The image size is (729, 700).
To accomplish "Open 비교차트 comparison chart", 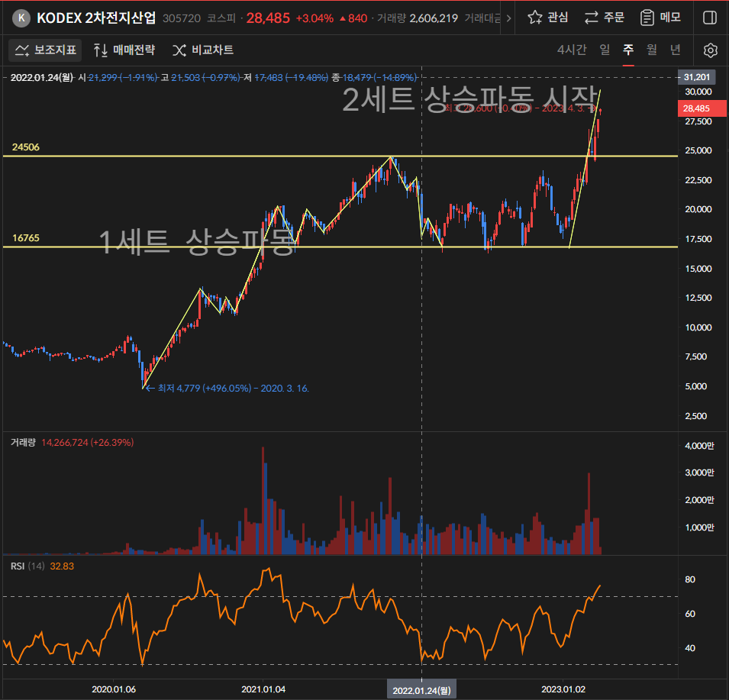I will (203, 50).
